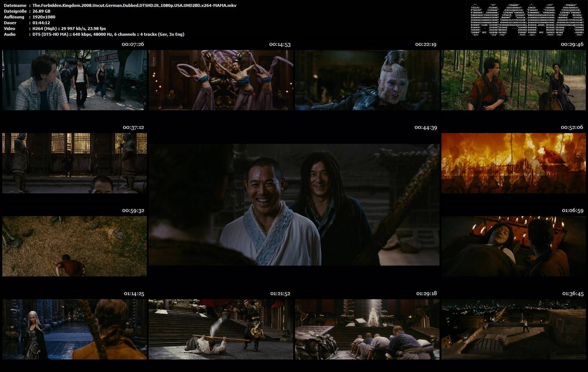The image size is (588, 372).
Task: Select the staff fight thumbnail at 01:21:52
Action: point(221,329)
